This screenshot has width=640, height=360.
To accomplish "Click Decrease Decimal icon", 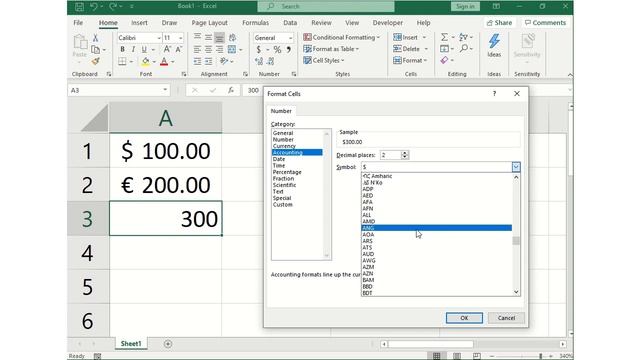I will [x=271, y=61].
